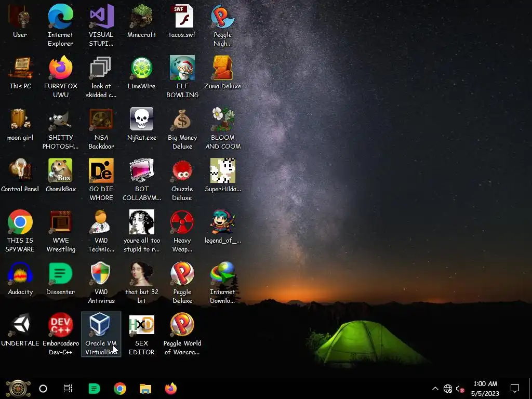532x399 pixels.
Task: Open the LimeWire shortcut
Action: point(141,73)
